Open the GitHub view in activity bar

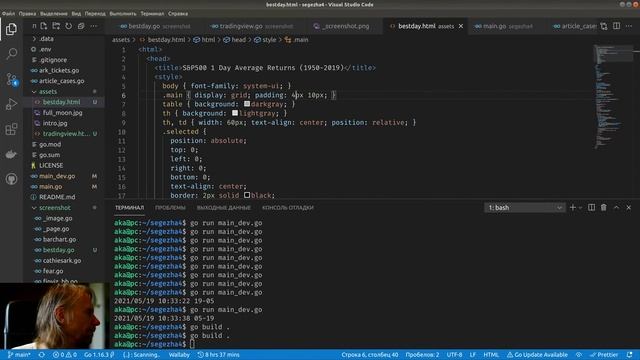click(11, 179)
